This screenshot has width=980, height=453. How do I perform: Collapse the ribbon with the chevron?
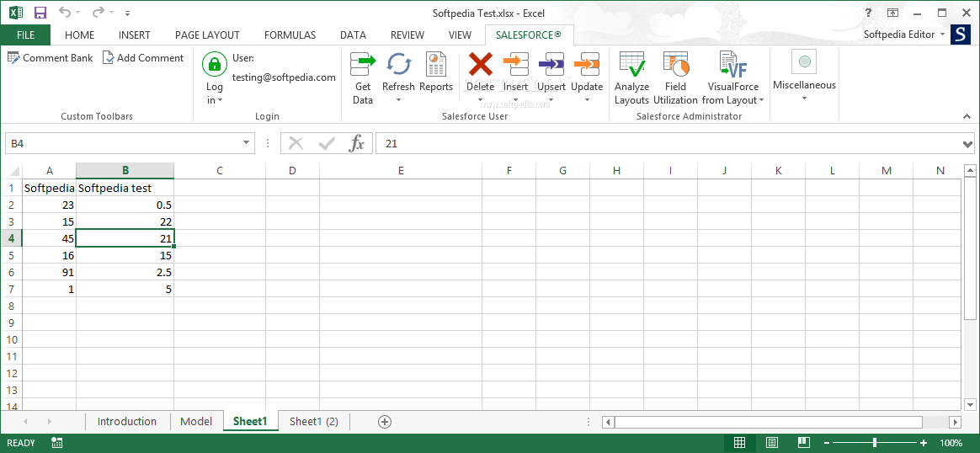click(967, 116)
